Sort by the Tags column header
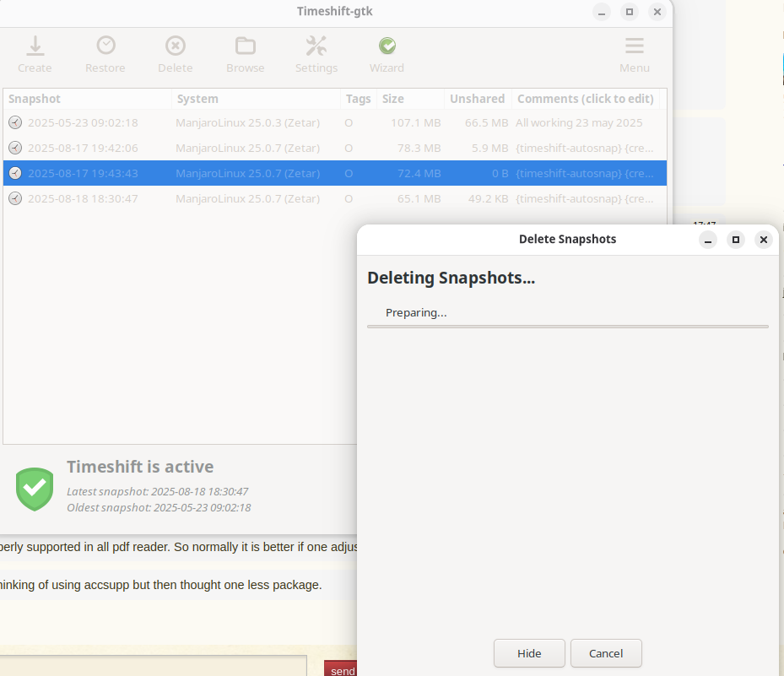 [359, 99]
